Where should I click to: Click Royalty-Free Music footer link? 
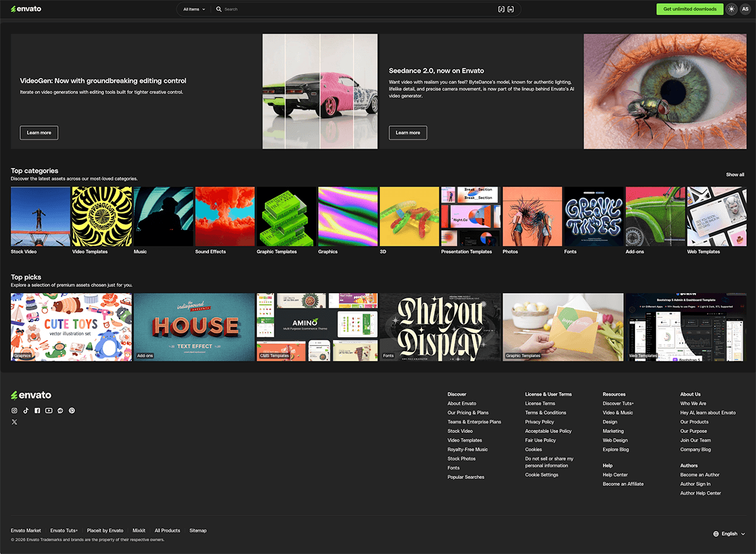pos(467,449)
